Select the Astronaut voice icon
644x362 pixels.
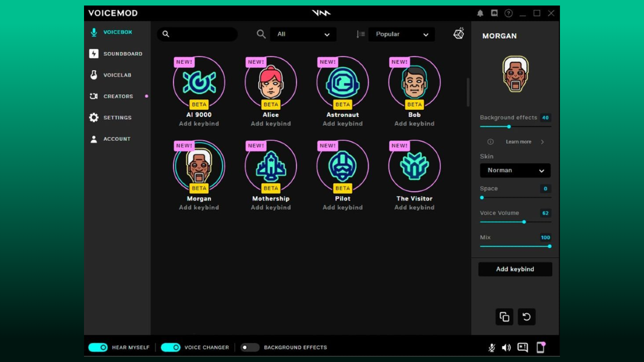pyautogui.click(x=343, y=82)
